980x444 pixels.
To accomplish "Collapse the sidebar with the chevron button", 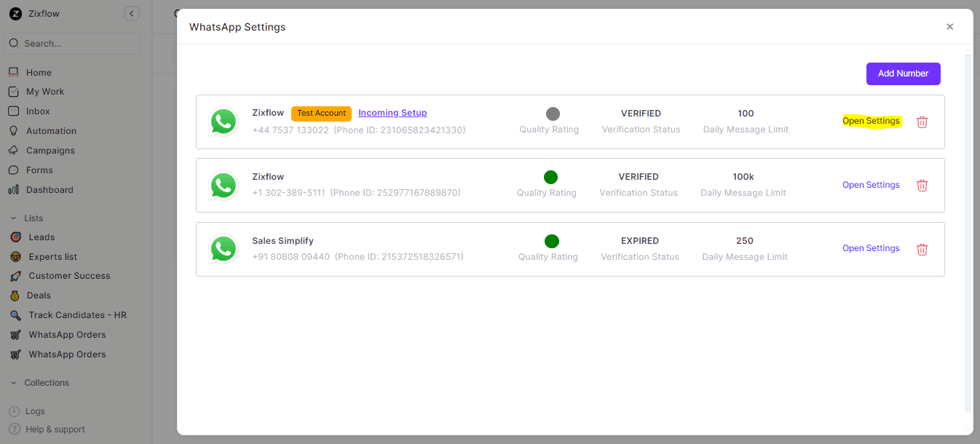I will tap(131, 14).
